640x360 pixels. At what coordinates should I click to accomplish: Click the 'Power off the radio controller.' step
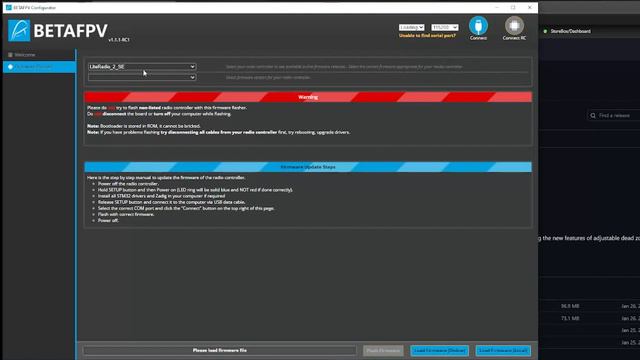pyautogui.click(x=128, y=184)
